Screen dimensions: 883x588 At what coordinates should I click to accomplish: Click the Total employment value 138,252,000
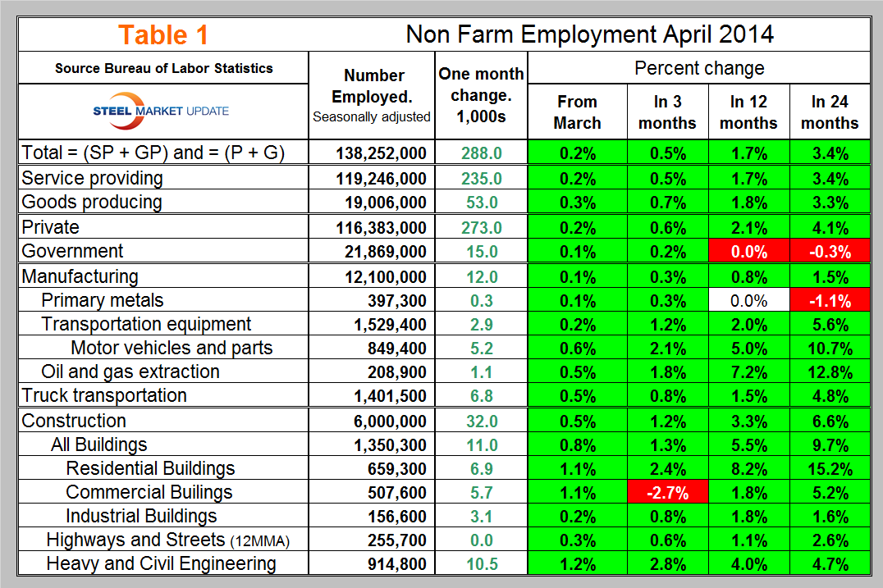(x=381, y=153)
